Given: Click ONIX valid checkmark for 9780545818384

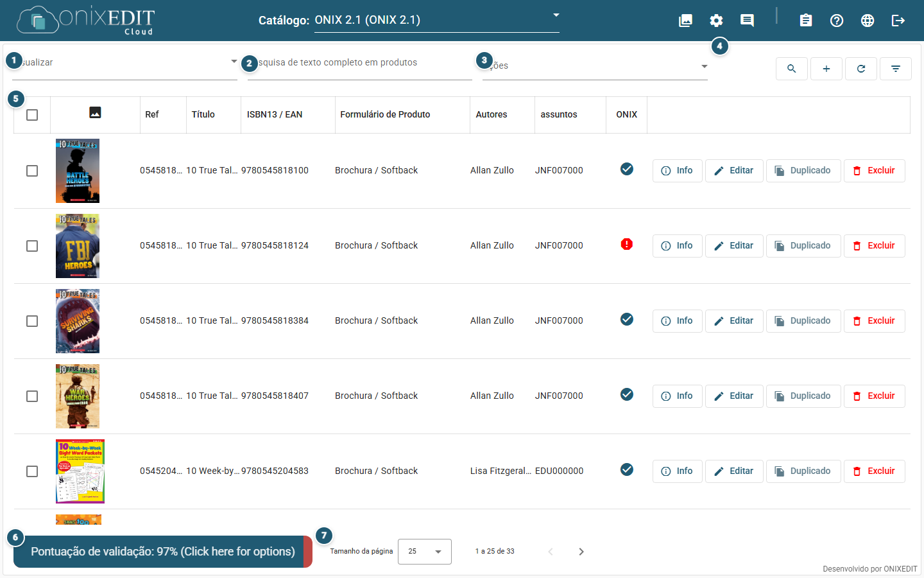Looking at the screenshot, I should [x=627, y=319].
